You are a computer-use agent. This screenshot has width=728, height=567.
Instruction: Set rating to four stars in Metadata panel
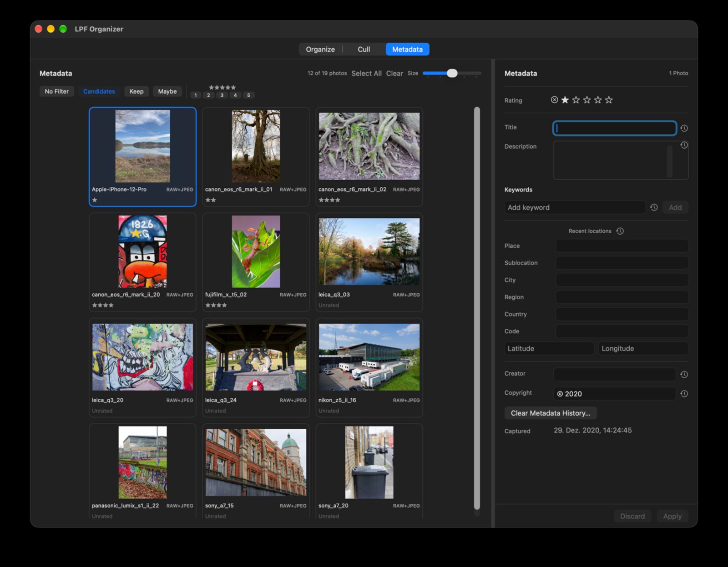598,100
